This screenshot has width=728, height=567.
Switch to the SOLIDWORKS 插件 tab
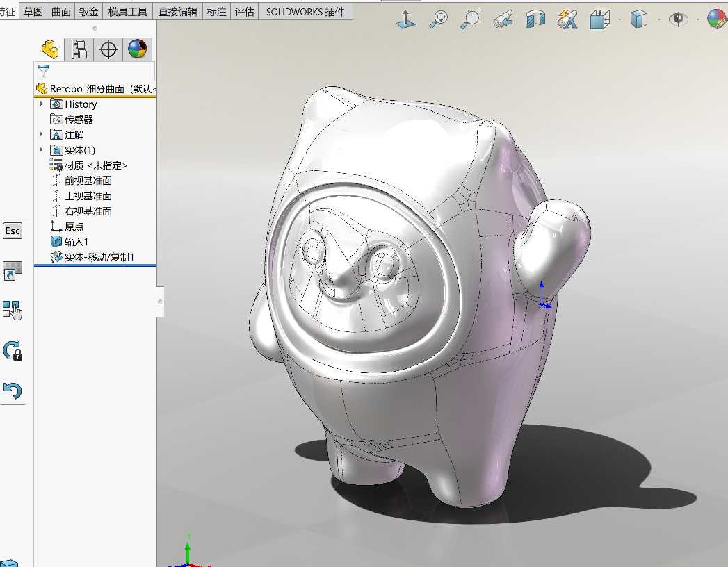(305, 11)
